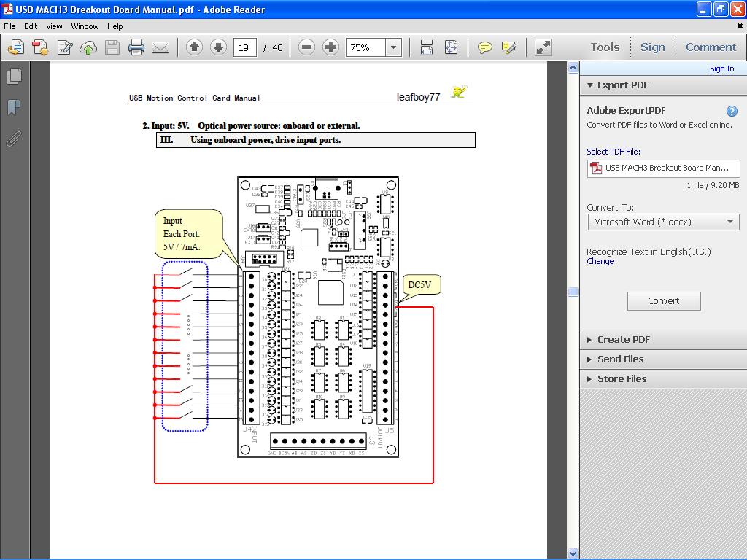Go to previous page arrow

194,47
